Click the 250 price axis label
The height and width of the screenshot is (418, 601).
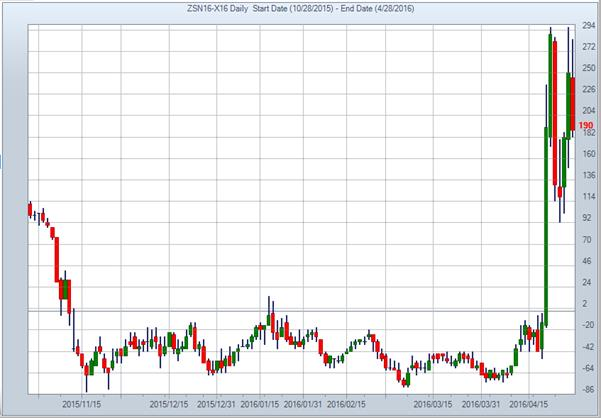[x=587, y=66]
